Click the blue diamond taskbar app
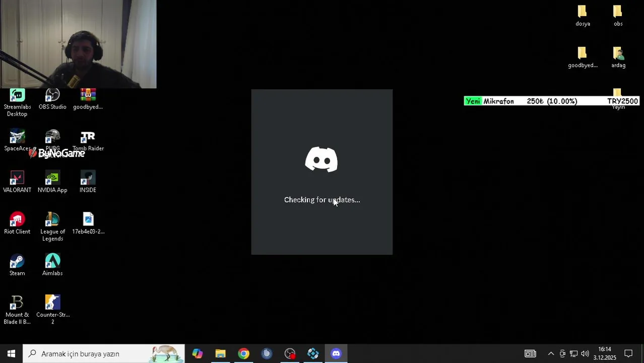Screen dimensions: 644x363 click(x=313, y=353)
